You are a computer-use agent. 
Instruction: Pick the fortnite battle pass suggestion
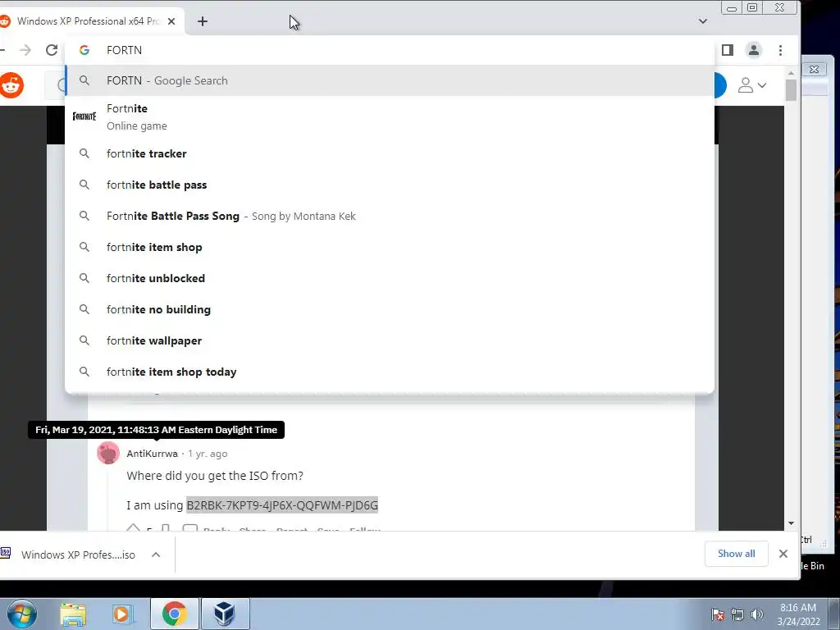pos(390,185)
